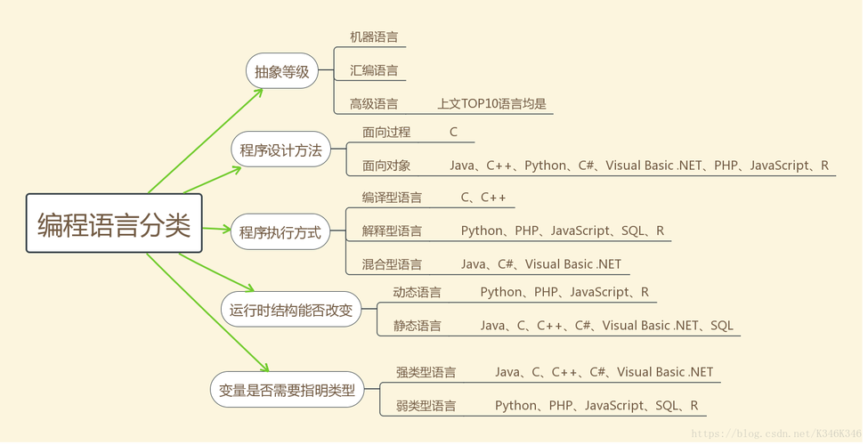Click the C、C++ list beside 编译型语言
868x445 pixels.
click(483, 198)
